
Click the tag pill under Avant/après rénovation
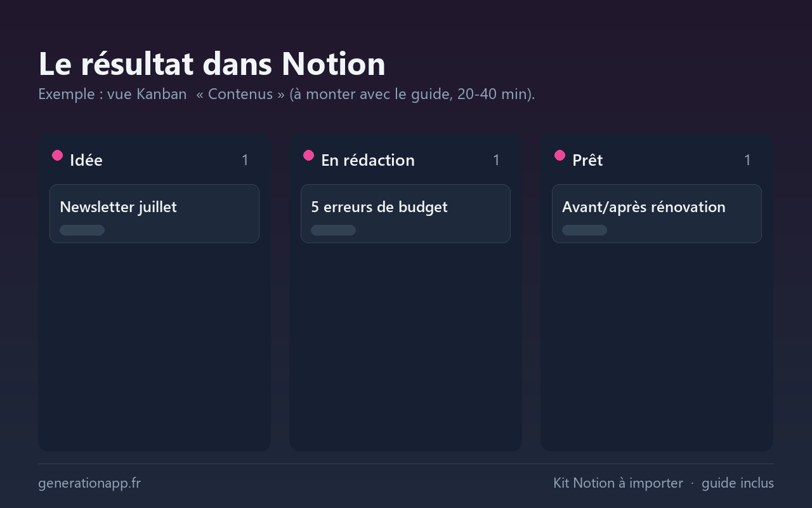click(x=584, y=230)
